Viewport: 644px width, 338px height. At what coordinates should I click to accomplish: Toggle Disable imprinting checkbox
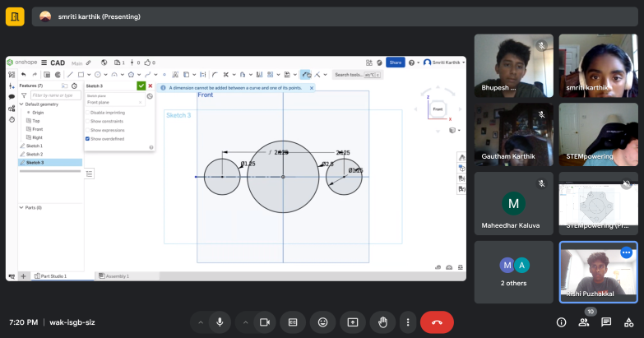[87, 113]
